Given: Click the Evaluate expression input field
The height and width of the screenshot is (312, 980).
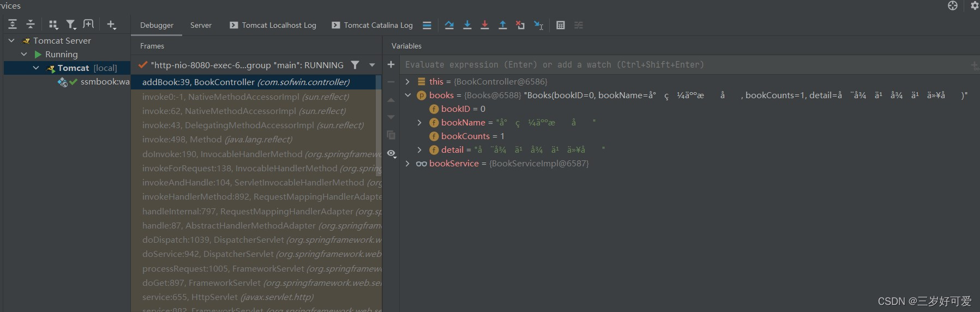Looking at the screenshot, I should point(684,64).
